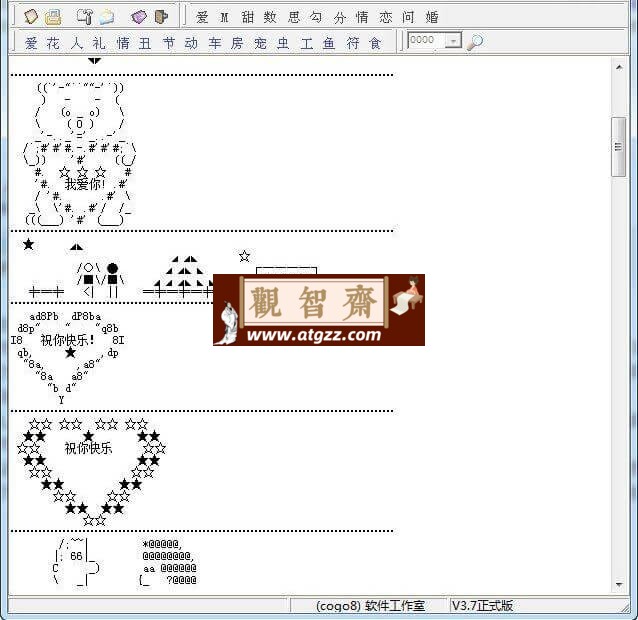The image size is (638, 620).
Task: Select the 思 category button
Action: click(x=294, y=17)
